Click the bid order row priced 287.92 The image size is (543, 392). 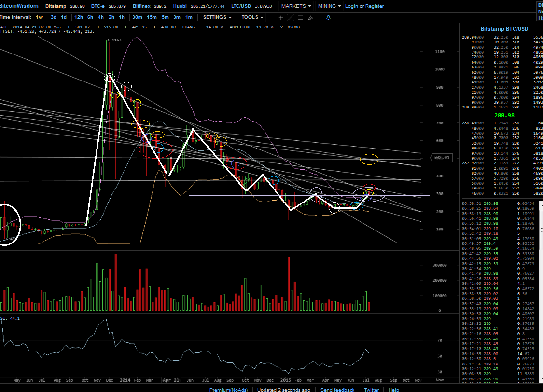pyautogui.click(x=502, y=163)
